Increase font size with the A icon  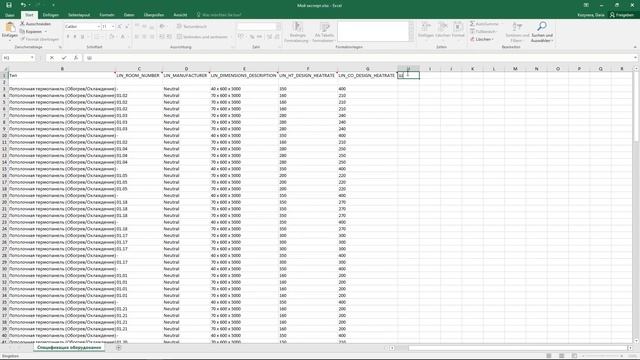[x=120, y=27]
